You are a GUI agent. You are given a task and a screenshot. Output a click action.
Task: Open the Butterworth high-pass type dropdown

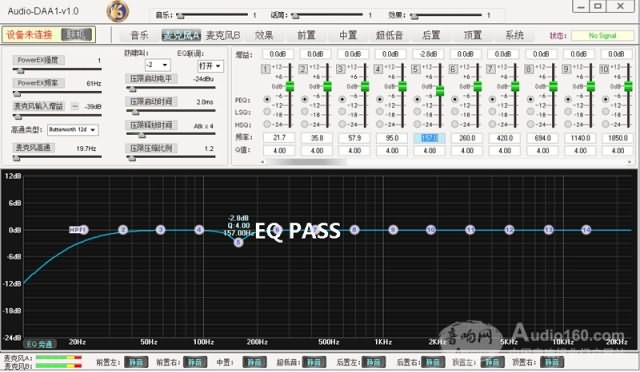73,130
